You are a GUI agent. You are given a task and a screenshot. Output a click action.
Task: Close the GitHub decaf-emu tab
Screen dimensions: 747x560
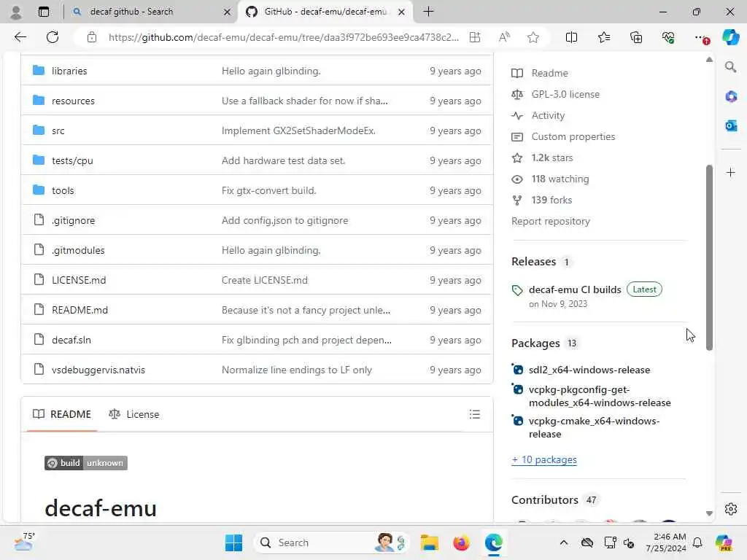click(x=402, y=12)
